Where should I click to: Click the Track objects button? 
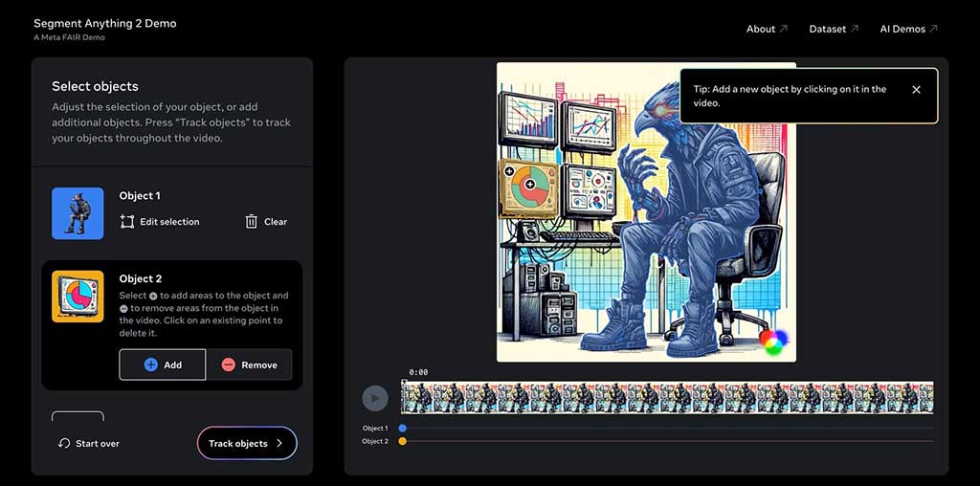[x=247, y=444]
